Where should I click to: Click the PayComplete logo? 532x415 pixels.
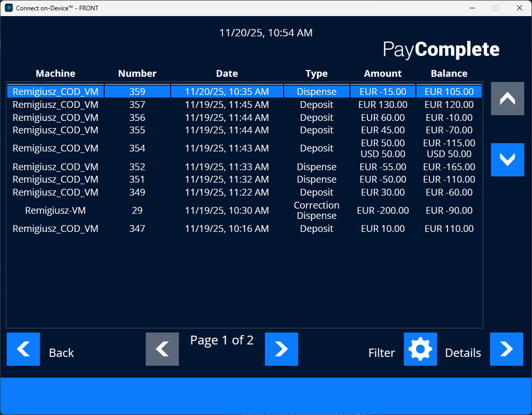441,50
